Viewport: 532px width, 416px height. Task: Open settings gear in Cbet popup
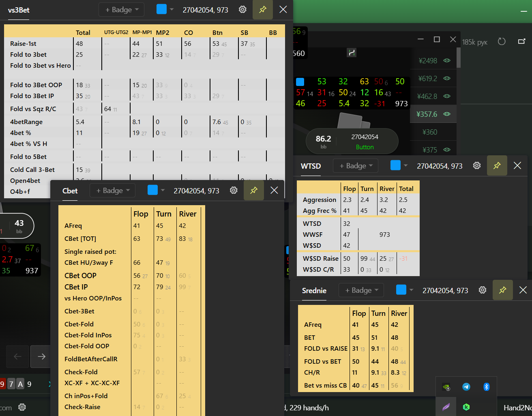234,190
